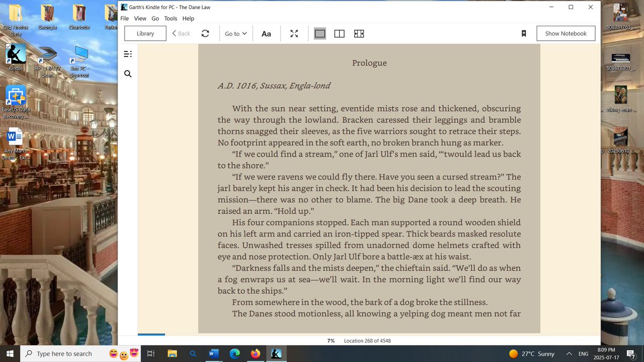
Task: Select This PC shortcut icon
Action: pos(79,62)
